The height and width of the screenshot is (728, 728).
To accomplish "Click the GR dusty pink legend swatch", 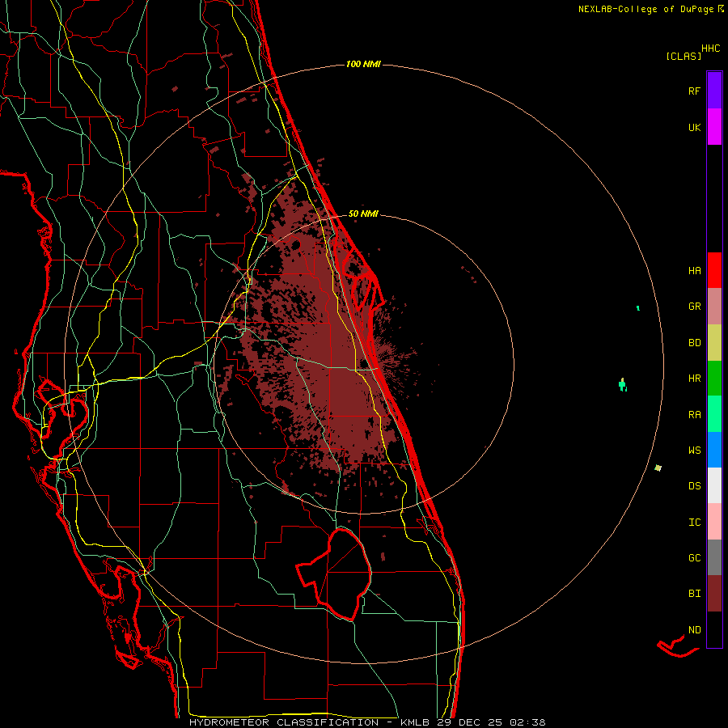I will [x=714, y=306].
